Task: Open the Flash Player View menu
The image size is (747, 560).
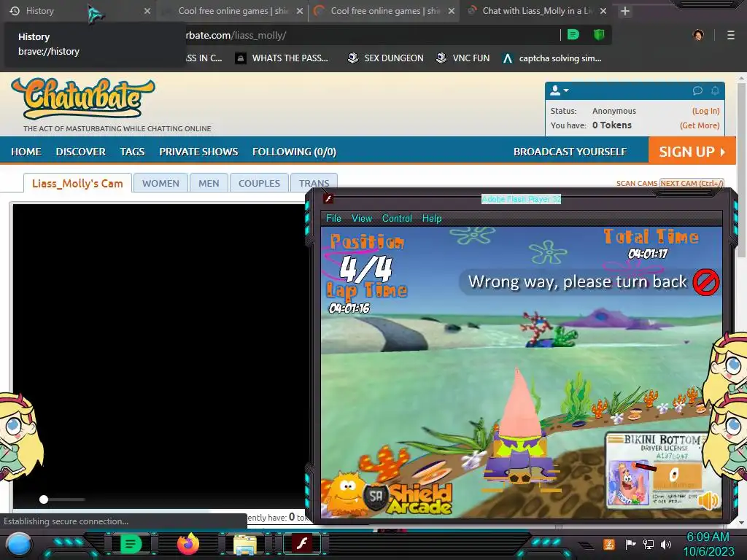Action: (x=362, y=218)
